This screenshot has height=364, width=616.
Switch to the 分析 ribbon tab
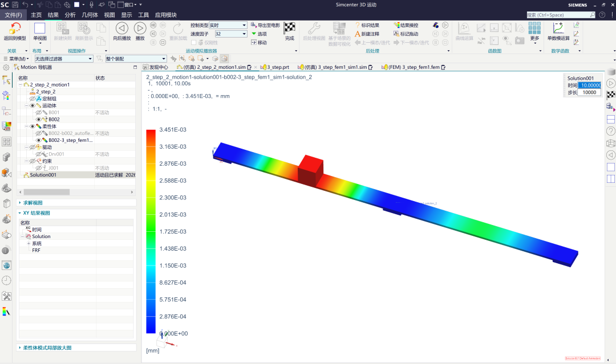click(x=70, y=15)
